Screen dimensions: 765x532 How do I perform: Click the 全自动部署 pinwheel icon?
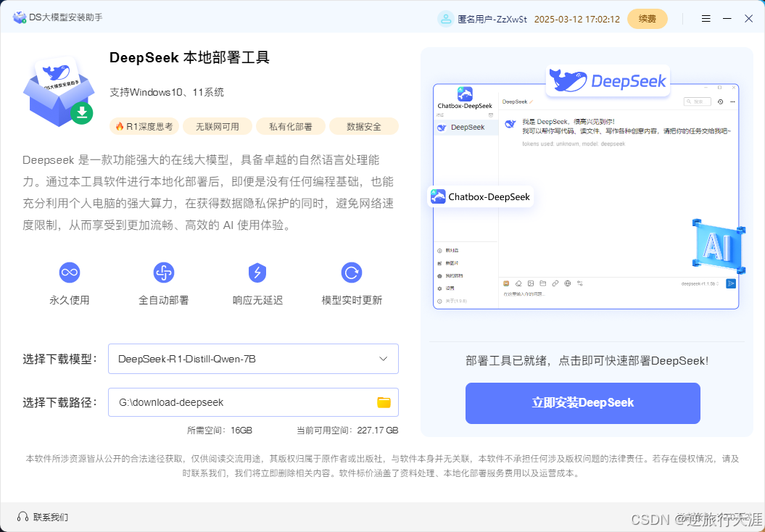[163, 272]
